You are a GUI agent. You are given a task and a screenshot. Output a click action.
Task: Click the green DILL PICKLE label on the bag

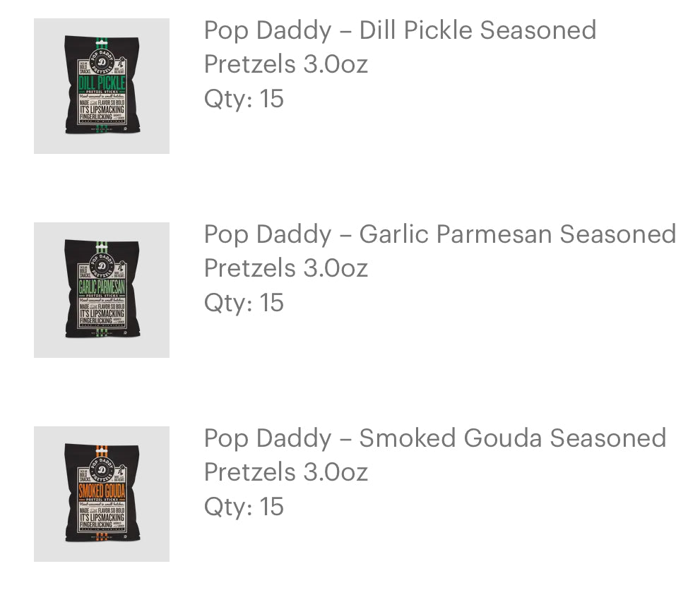[x=102, y=85]
